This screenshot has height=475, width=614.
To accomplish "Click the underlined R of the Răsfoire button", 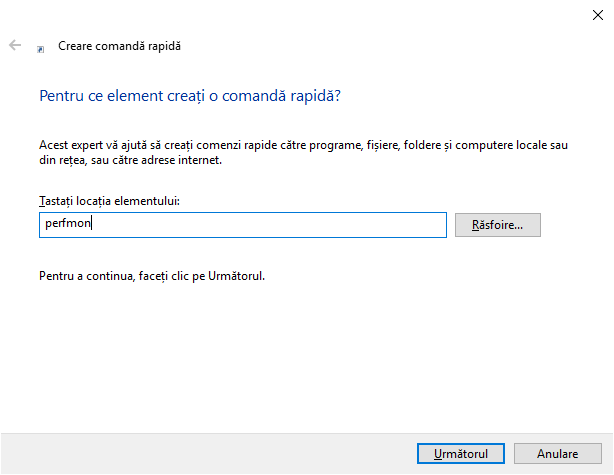I will [475, 225].
